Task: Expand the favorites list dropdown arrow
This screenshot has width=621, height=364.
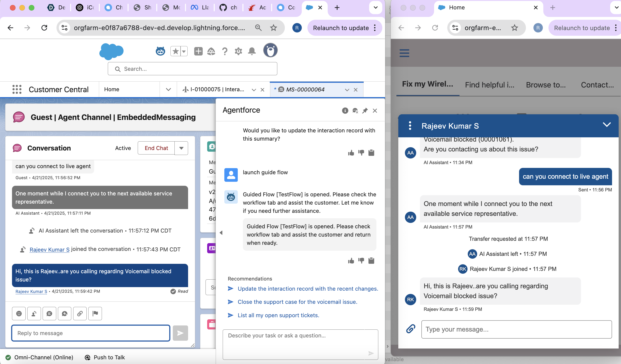Action: coord(184,51)
